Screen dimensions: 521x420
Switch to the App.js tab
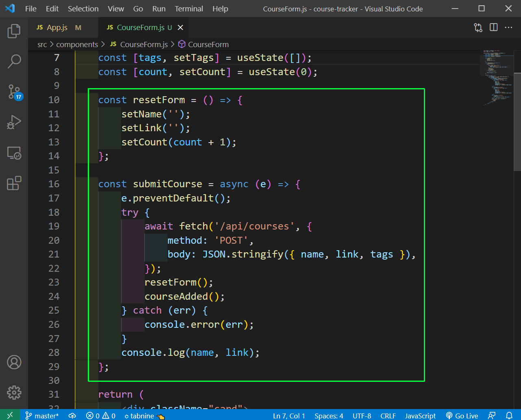pyautogui.click(x=57, y=28)
